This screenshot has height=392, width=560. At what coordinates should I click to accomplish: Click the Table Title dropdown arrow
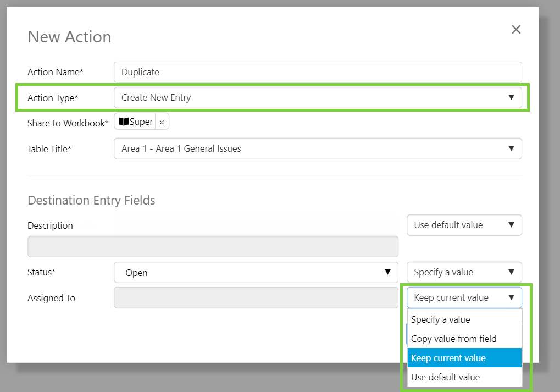tap(511, 148)
